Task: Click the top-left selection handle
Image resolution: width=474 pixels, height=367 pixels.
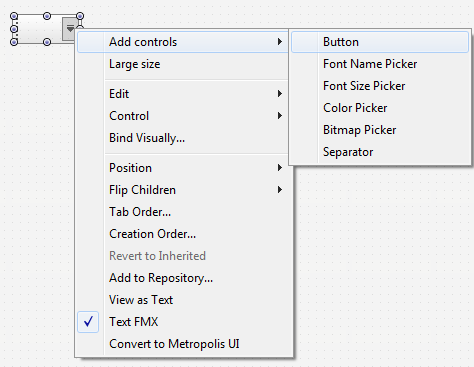Action: (14, 16)
